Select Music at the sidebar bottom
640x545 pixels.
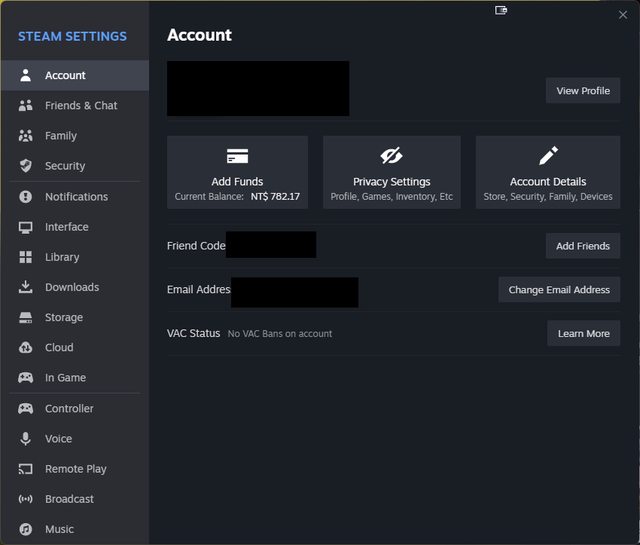tap(59, 529)
